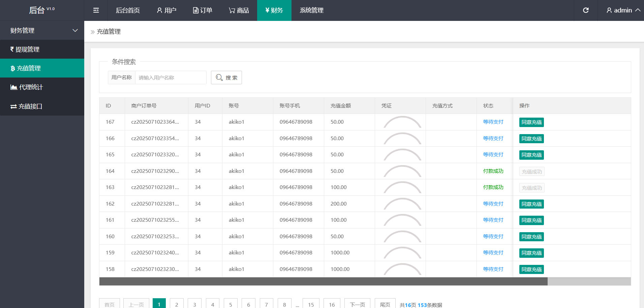Approve recharge for order ID 165
644x308 pixels.
point(531,155)
